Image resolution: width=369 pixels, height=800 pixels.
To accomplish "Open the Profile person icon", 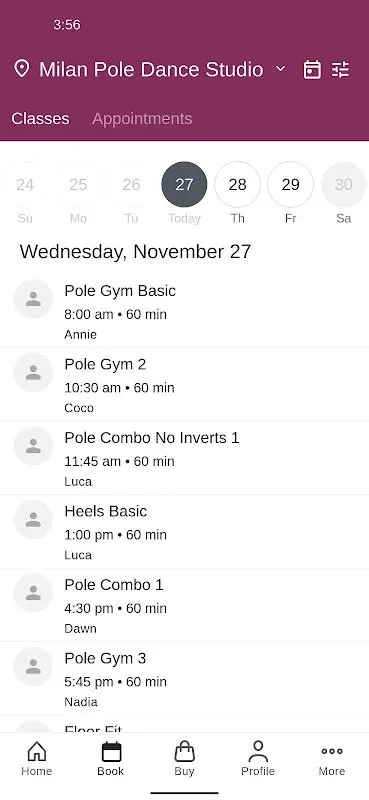I will [x=258, y=759].
